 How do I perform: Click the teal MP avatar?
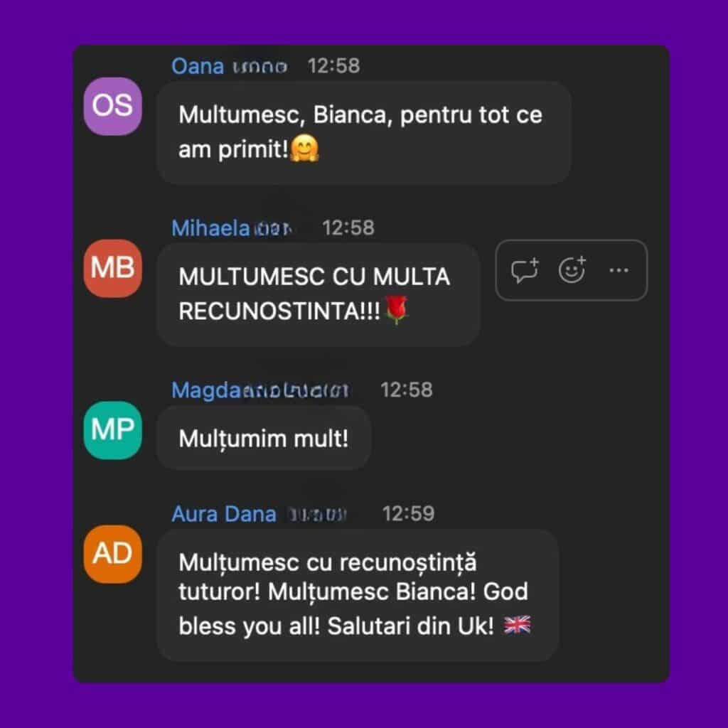(113, 430)
